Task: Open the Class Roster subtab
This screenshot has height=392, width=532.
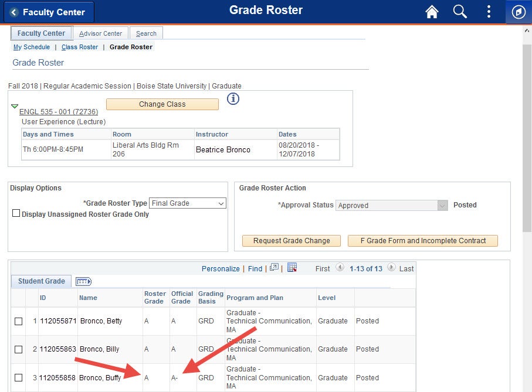Action: pyautogui.click(x=80, y=47)
